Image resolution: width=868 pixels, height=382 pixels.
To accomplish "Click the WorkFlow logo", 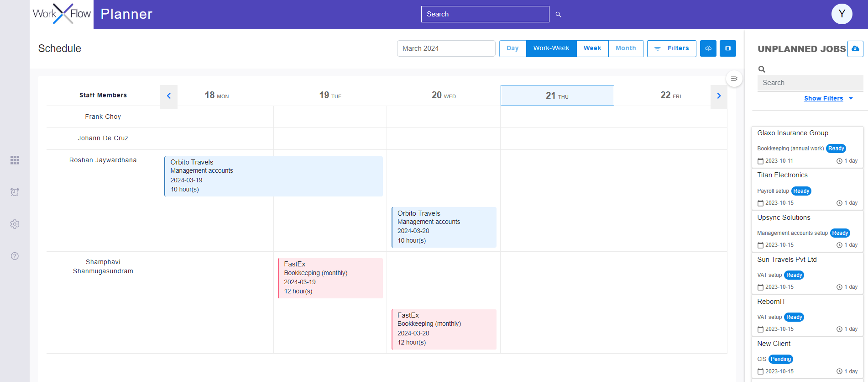I will (62, 14).
